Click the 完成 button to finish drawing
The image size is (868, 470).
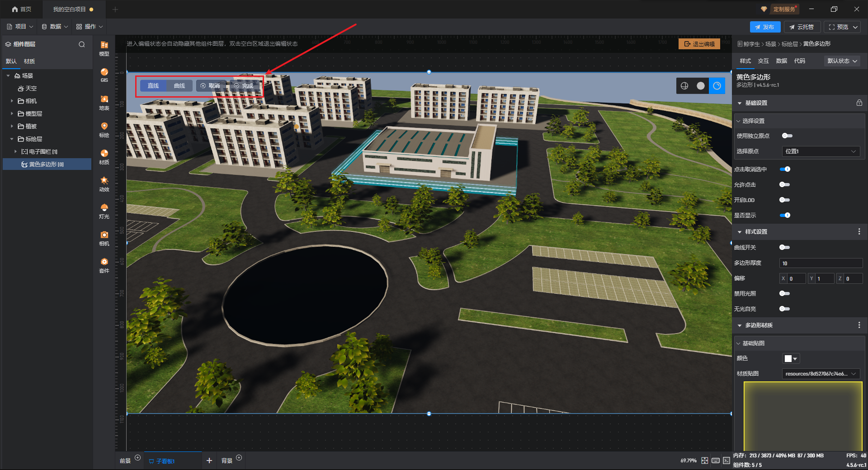point(244,86)
